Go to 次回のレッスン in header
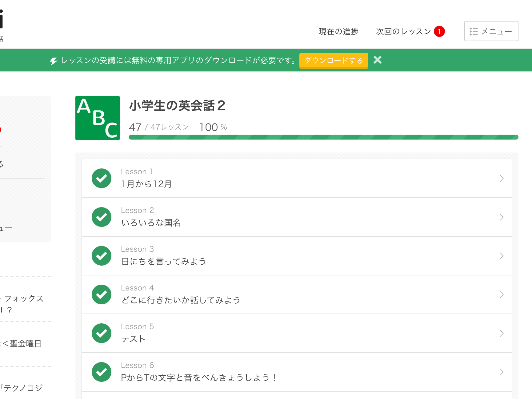 [403, 31]
